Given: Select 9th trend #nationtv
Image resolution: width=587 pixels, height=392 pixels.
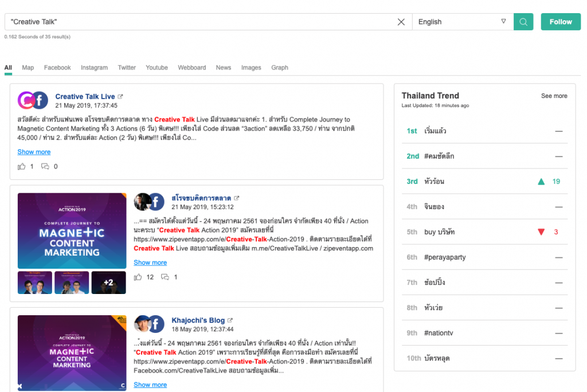Looking at the screenshot, I should pyautogui.click(x=485, y=333).
